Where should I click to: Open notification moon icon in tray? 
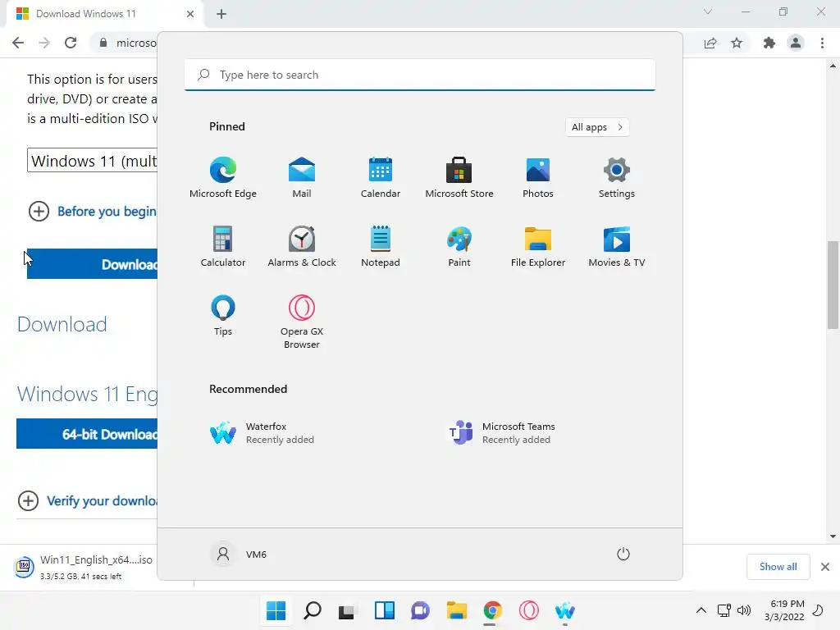(x=818, y=610)
